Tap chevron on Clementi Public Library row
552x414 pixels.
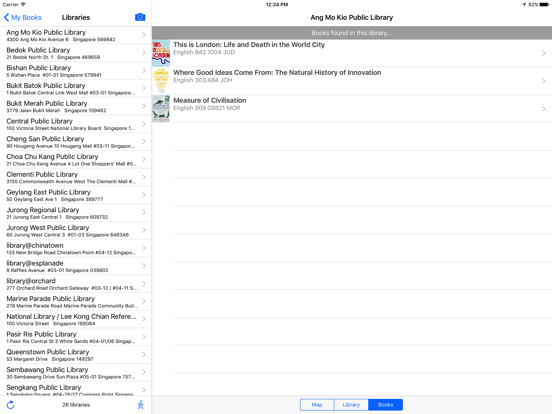144,177
